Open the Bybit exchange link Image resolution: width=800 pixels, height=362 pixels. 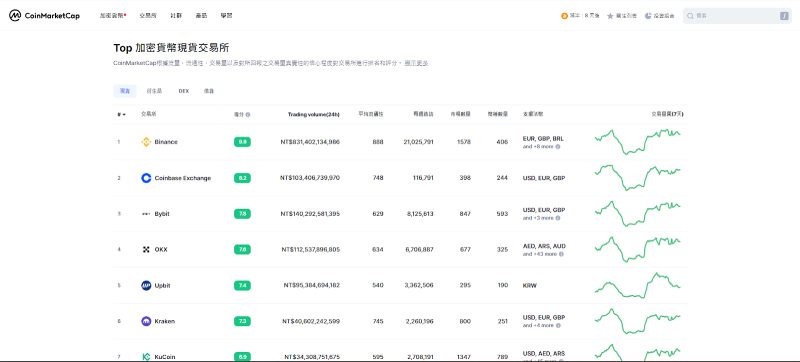(162, 214)
